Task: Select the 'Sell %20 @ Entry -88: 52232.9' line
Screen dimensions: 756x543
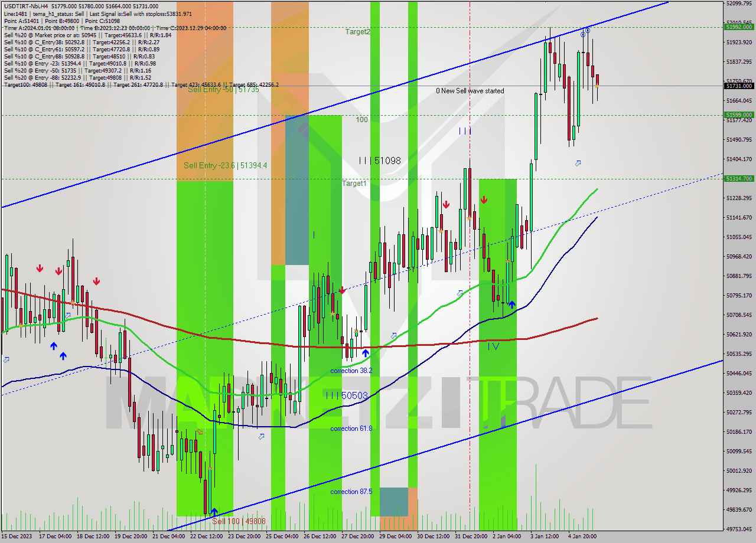Action: 77,78
